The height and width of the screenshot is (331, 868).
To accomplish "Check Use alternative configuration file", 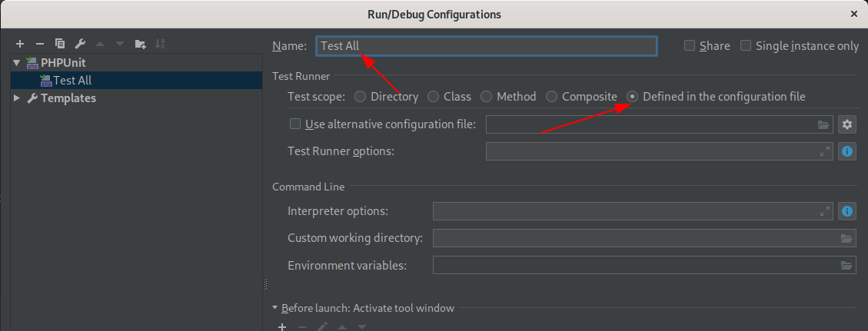I will (x=295, y=124).
